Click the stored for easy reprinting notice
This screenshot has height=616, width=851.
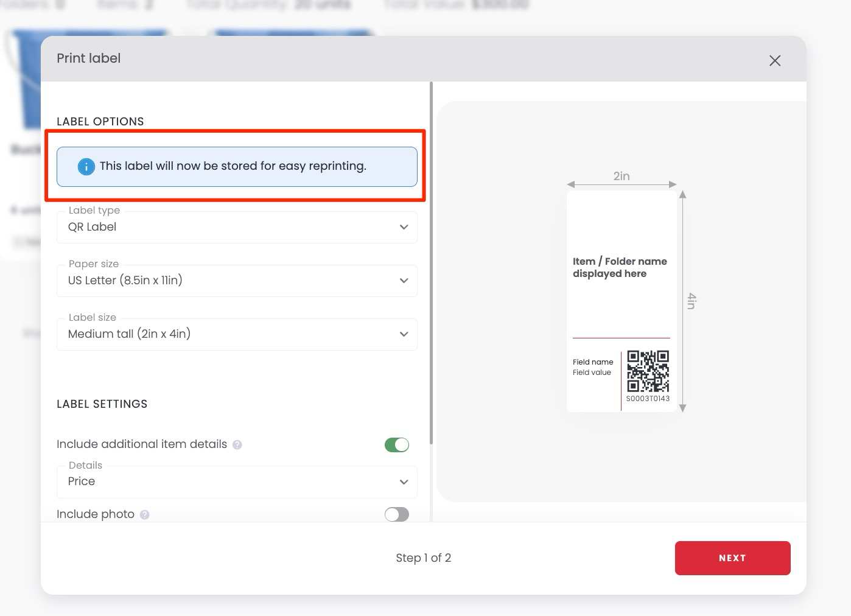[237, 167]
